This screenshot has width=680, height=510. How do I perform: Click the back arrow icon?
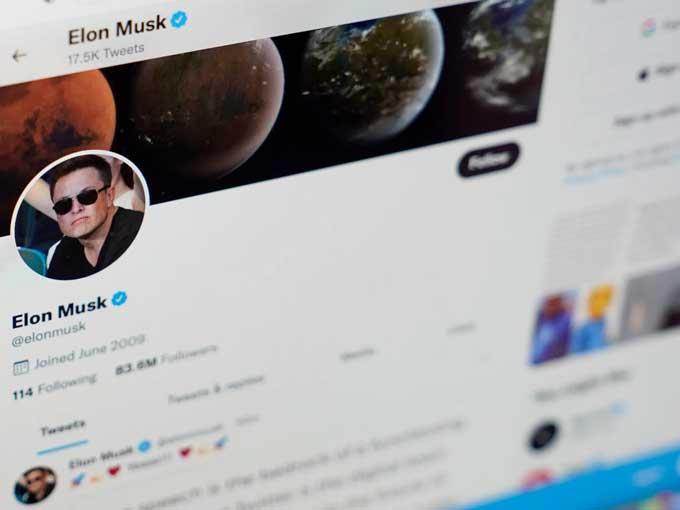point(19,56)
